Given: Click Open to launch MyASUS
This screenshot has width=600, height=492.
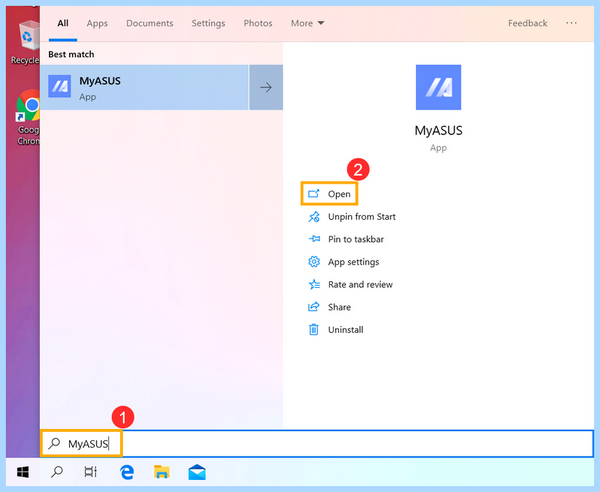Looking at the screenshot, I should [x=329, y=194].
